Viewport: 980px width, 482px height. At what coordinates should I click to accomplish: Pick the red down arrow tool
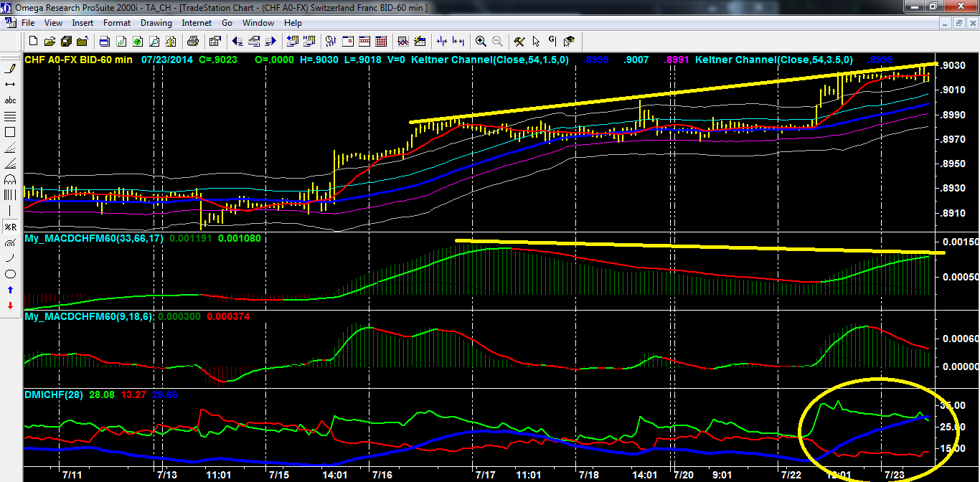coord(10,306)
